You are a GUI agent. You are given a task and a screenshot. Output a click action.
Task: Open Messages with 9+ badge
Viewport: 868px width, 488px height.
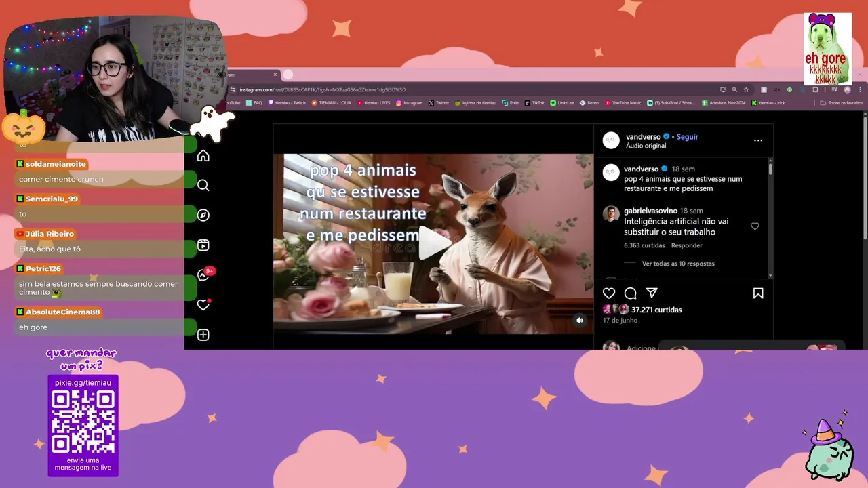(x=205, y=274)
